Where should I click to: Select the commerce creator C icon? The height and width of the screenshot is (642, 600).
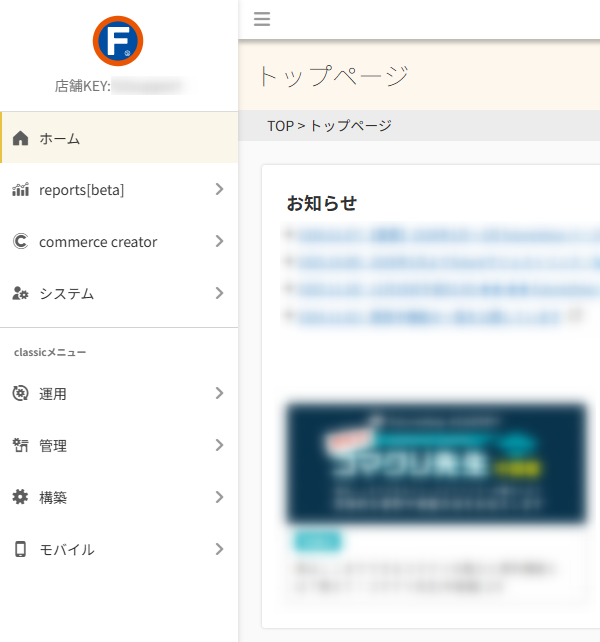coord(20,242)
